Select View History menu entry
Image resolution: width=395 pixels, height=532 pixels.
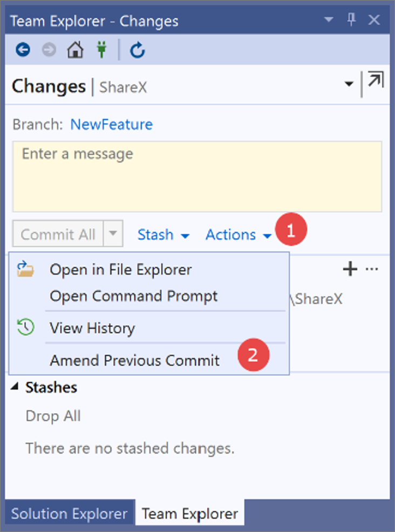pos(92,328)
